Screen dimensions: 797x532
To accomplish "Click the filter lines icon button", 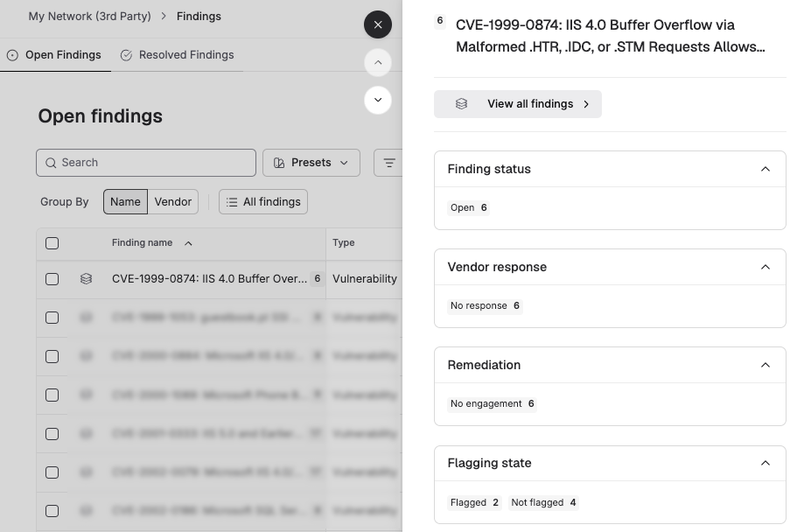I will tap(389, 163).
